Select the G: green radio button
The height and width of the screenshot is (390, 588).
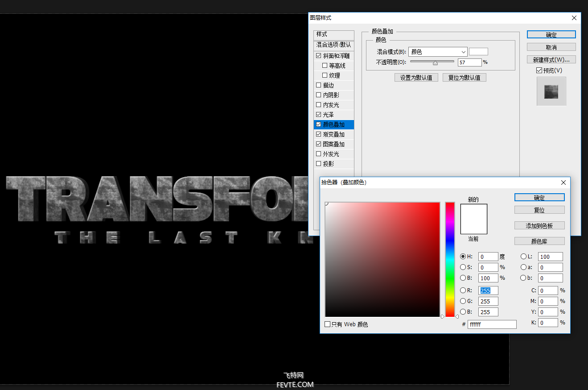pyautogui.click(x=463, y=301)
